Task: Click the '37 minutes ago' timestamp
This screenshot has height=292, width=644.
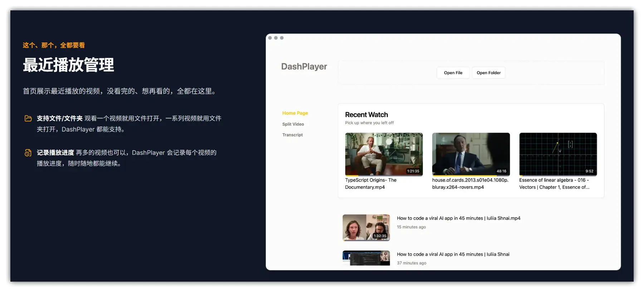Action: click(x=411, y=263)
